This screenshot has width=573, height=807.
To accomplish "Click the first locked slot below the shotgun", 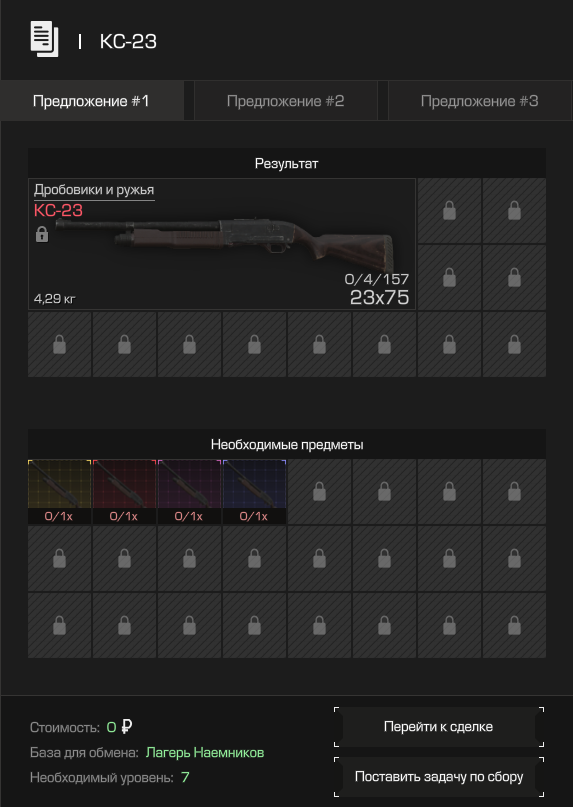I will [59, 344].
